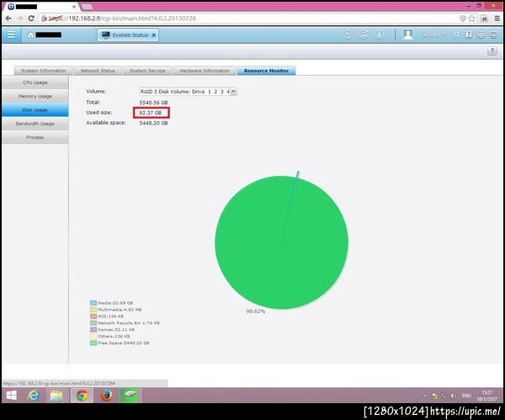Image resolution: width=505 pixels, height=420 pixels.
Task: Show CPU Usage section
Action: 35,82
